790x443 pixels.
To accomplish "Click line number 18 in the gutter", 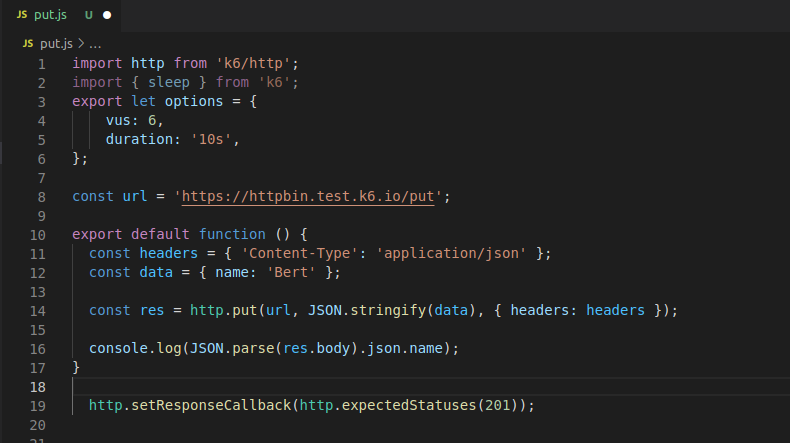I will 38,387.
